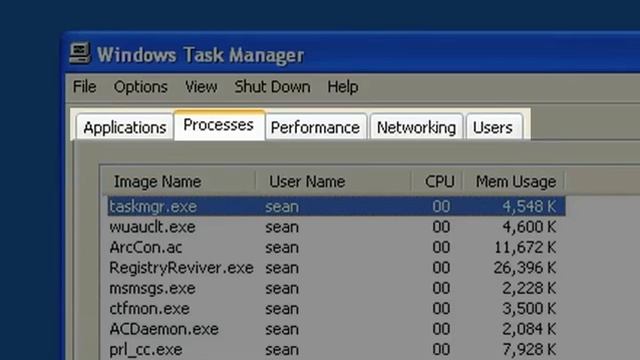Click the 4,600 K memory value
The image size is (640, 360).
[529, 227]
